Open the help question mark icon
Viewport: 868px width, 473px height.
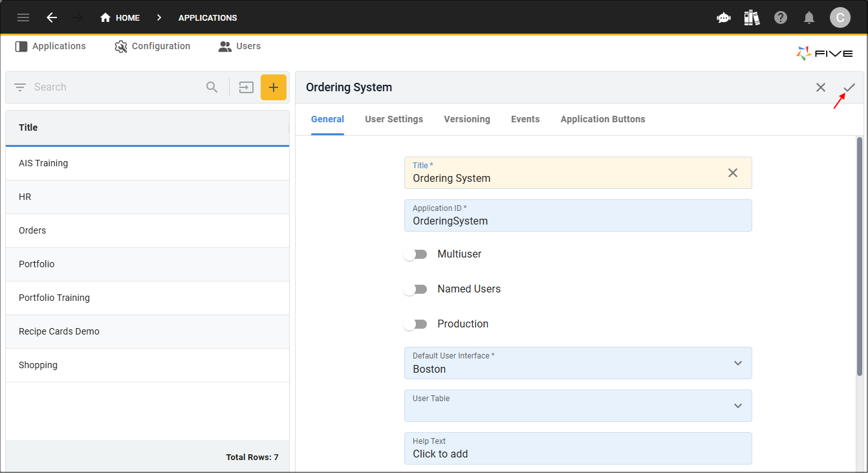(x=781, y=17)
